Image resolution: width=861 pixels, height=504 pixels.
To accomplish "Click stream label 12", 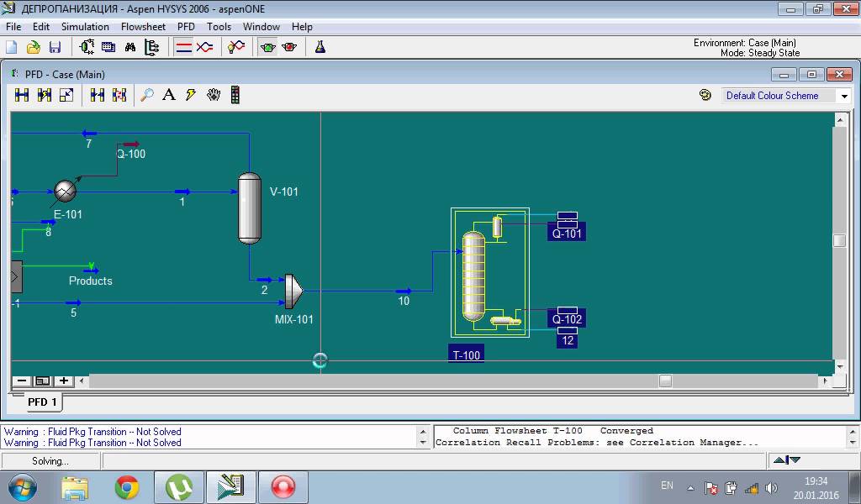I will [568, 340].
